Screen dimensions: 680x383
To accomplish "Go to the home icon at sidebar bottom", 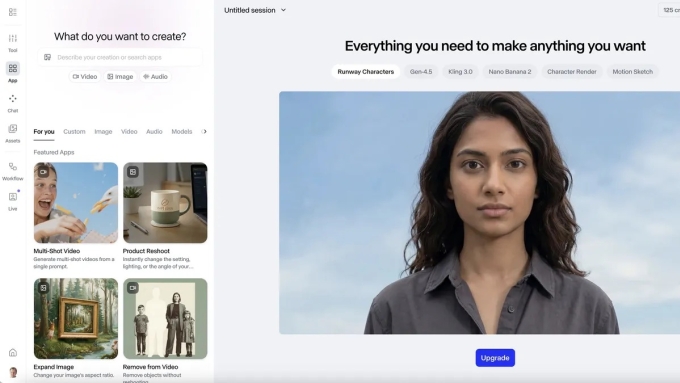I will click(13, 353).
